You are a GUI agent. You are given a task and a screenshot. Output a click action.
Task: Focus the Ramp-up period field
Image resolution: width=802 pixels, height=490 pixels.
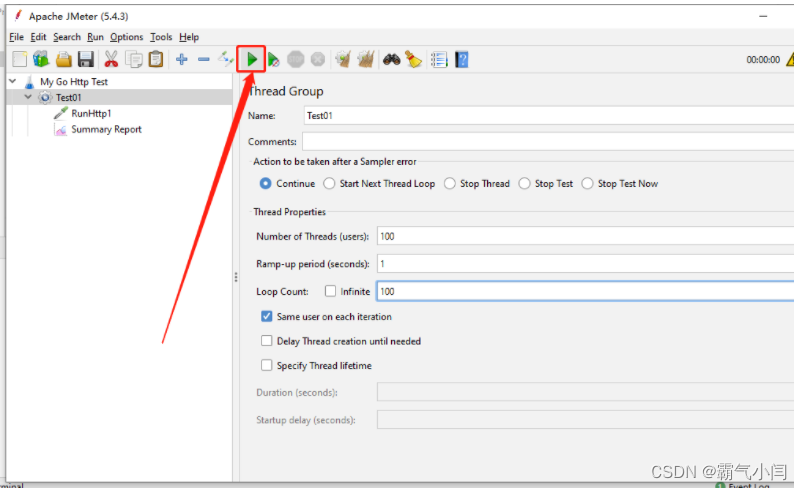[x=585, y=264]
